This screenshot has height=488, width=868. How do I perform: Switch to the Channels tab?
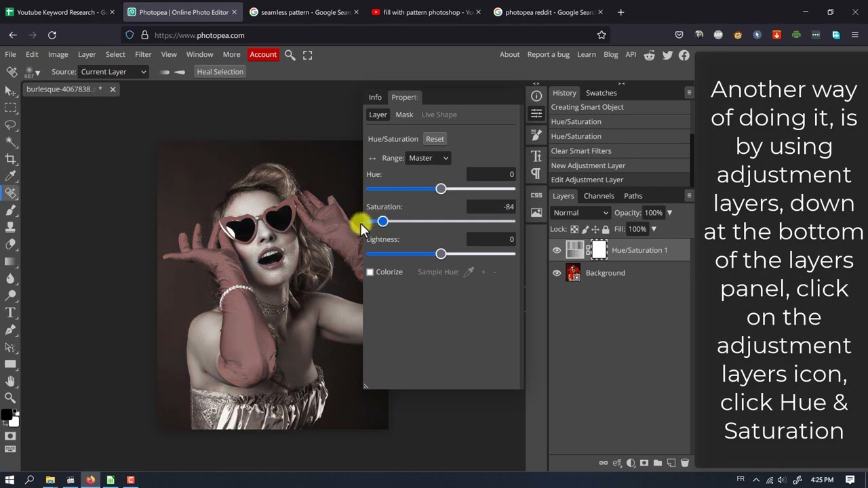pos(599,196)
